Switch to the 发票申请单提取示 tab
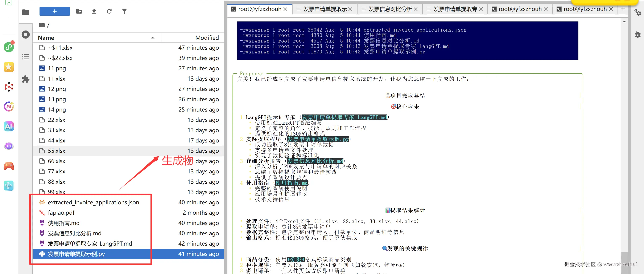Image resolution: width=644 pixels, height=274 pixels. tap(325, 9)
